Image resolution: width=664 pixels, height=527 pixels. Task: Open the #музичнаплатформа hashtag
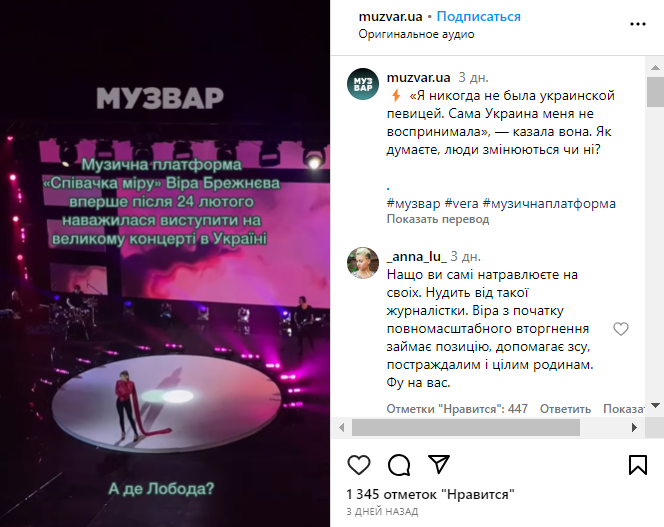[x=549, y=203]
